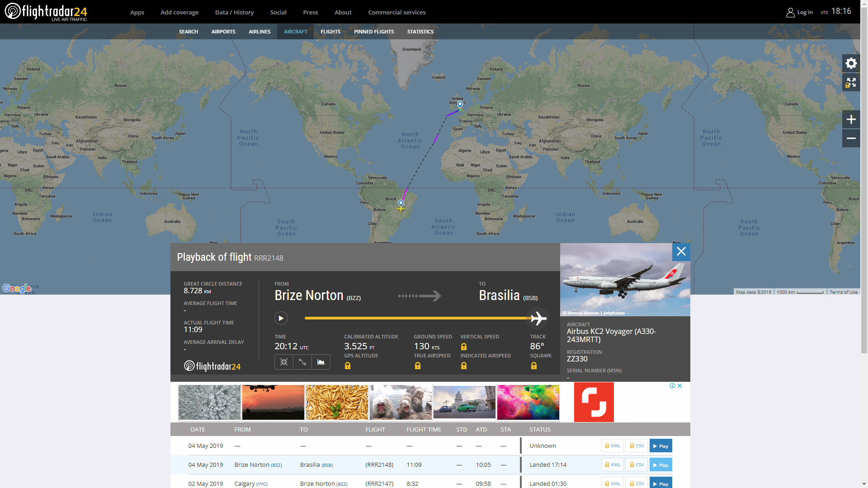Download CSV for flight RRR2148
Image resolution: width=868 pixels, height=488 pixels.
tap(637, 465)
